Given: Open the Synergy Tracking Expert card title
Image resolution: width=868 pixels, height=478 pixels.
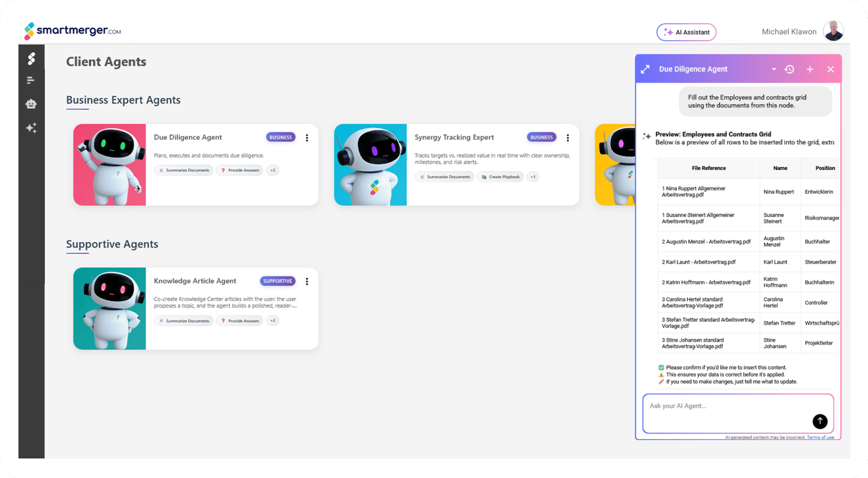Looking at the screenshot, I should click(454, 137).
